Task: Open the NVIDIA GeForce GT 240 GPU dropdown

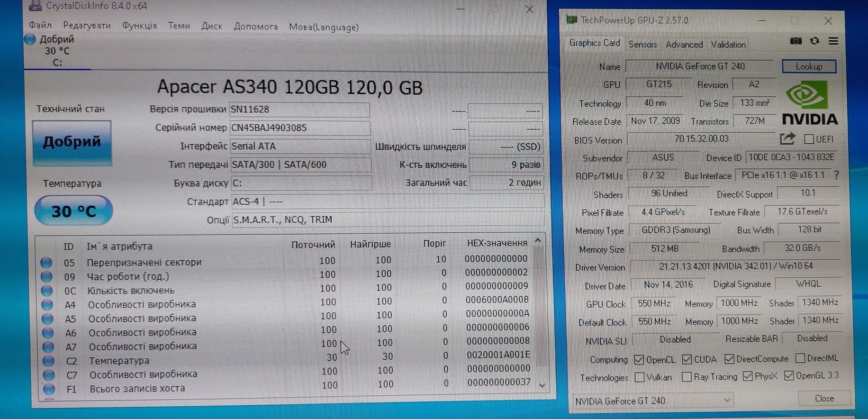Action: click(652, 401)
